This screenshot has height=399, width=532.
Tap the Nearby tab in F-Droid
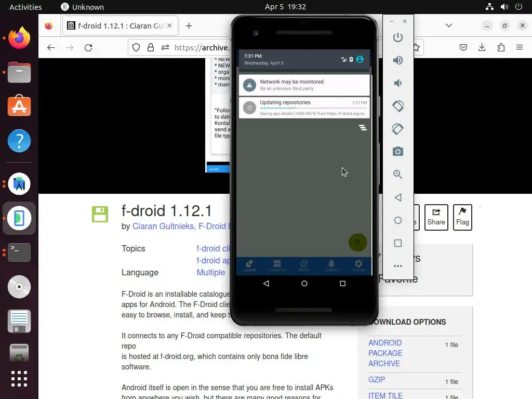(304, 265)
